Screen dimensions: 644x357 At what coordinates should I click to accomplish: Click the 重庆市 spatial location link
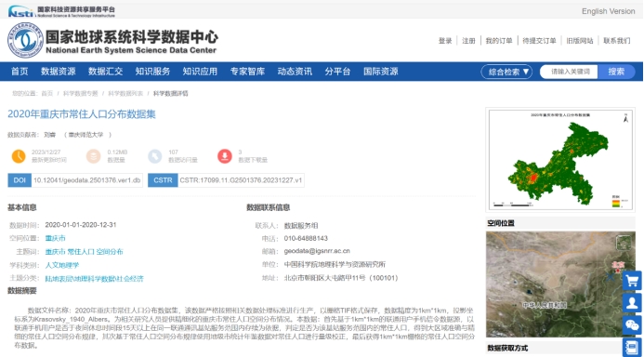tap(55, 238)
